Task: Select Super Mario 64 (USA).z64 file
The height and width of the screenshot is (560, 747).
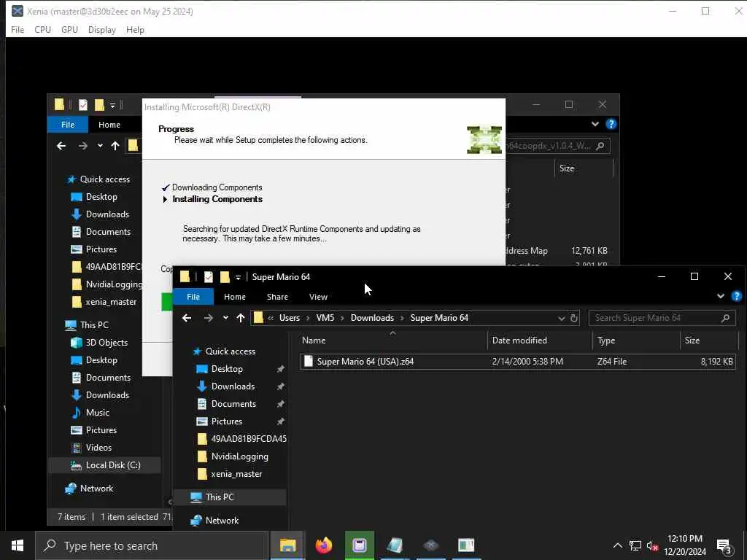Action: pyautogui.click(x=518, y=362)
